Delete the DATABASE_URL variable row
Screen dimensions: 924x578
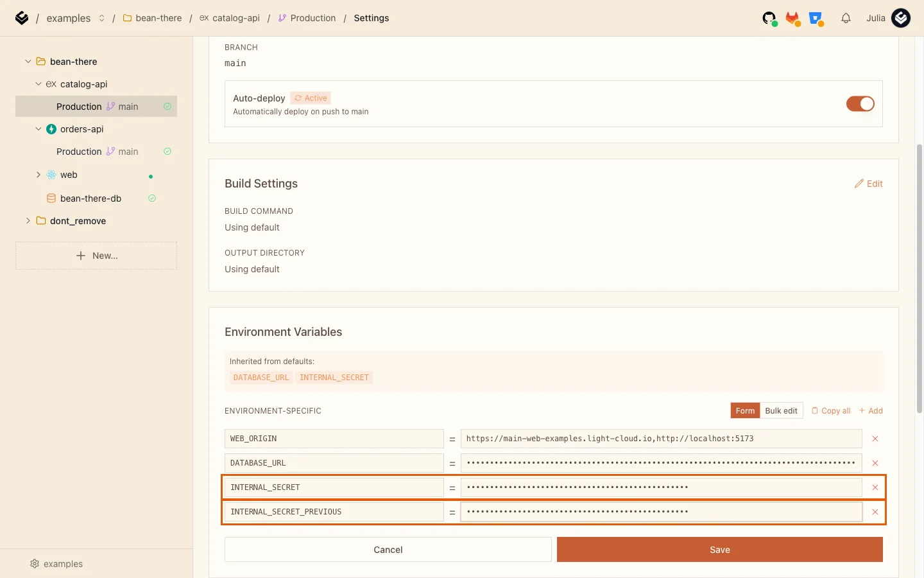tap(875, 463)
